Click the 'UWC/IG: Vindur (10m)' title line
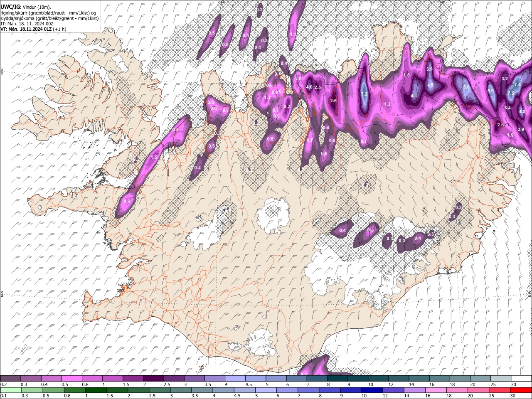The height and width of the screenshot is (399, 532). 26,7
